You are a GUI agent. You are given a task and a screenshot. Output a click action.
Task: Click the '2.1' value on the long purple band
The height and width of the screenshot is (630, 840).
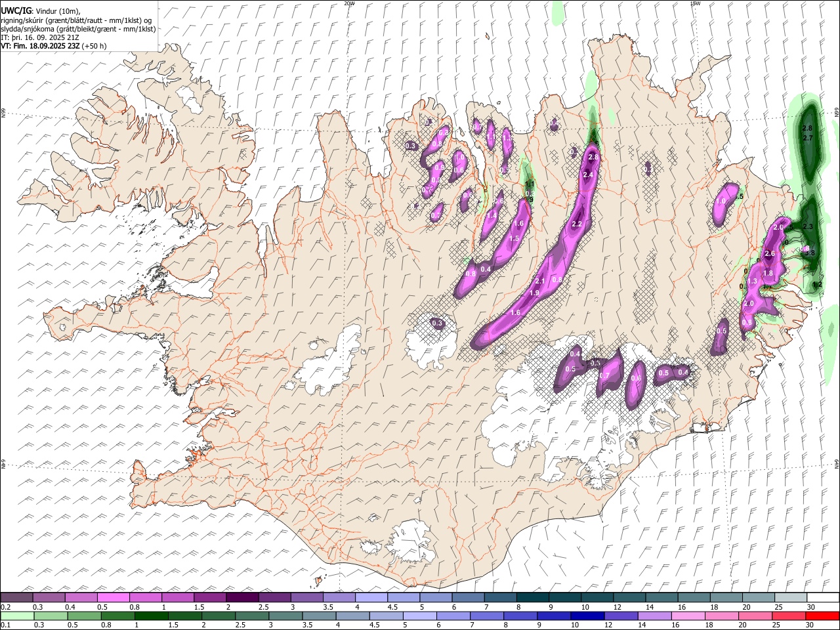coord(541,281)
